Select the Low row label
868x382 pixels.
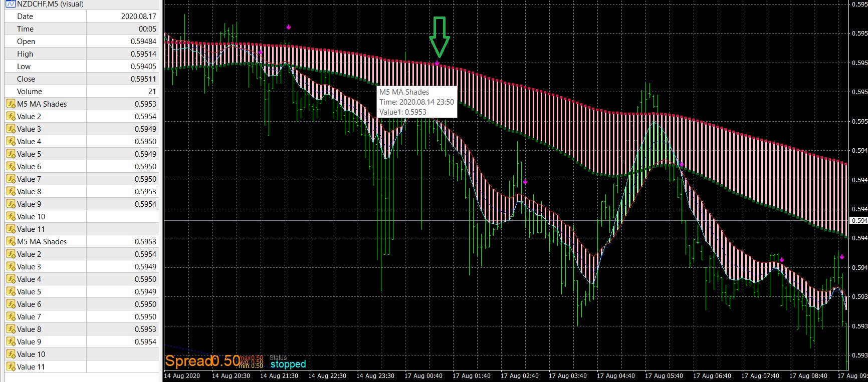[x=24, y=67]
